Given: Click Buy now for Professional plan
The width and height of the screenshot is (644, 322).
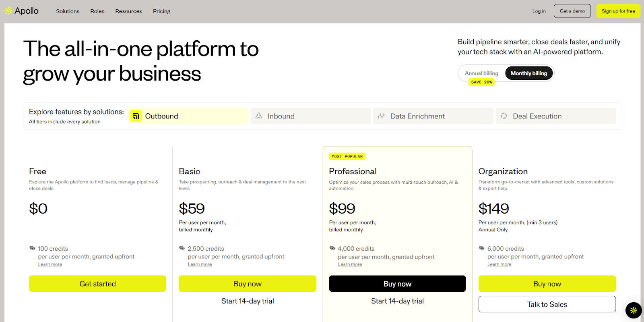Looking at the screenshot, I should click(397, 284).
